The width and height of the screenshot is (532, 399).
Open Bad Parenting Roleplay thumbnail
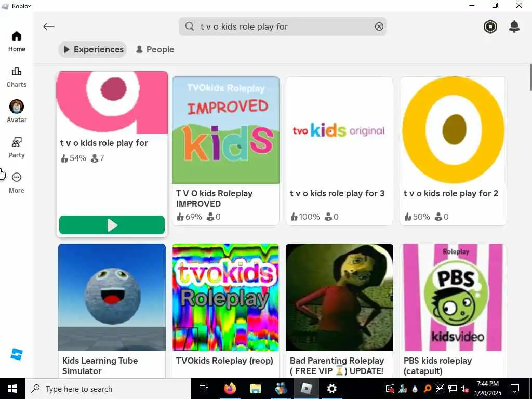(x=339, y=297)
